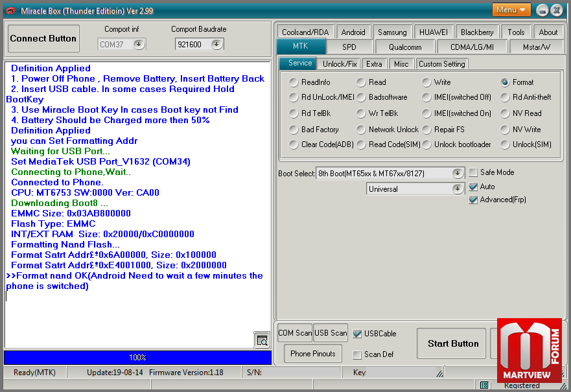Click the log viewer magnifier icon
The image size is (571, 392).
click(x=262, y=340)
